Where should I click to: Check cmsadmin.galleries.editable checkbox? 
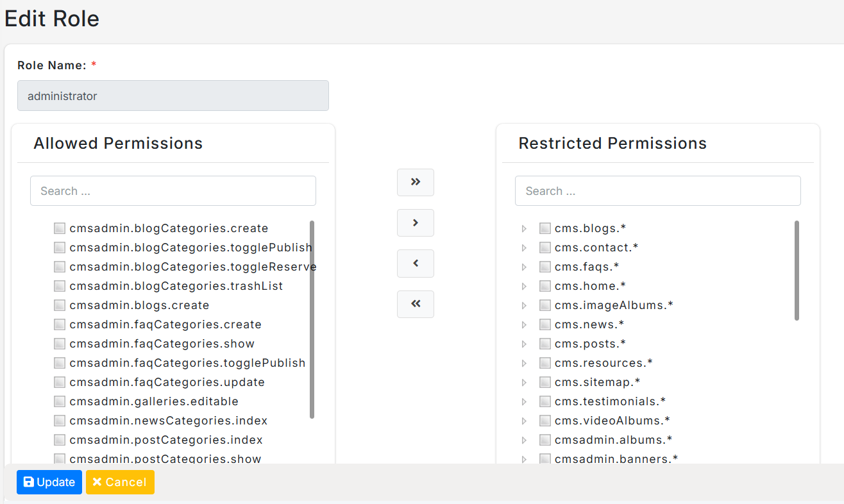pyautogui.click(x=60, y=401)
